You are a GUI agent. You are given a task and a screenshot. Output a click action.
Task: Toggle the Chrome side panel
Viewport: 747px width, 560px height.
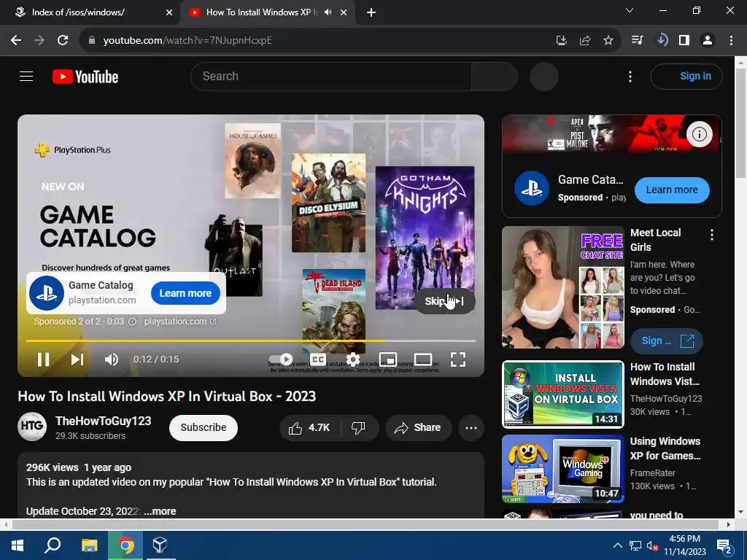coord(684,41)
